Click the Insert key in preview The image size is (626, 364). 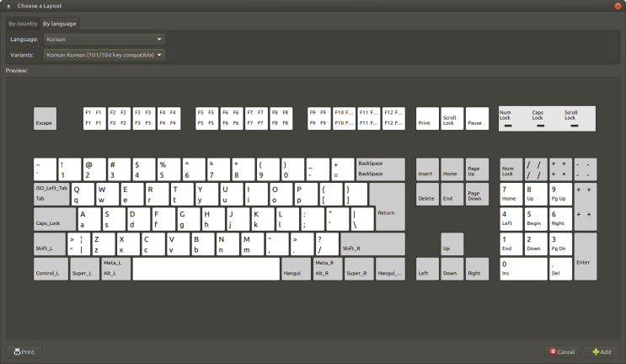[x=427, y=169]
